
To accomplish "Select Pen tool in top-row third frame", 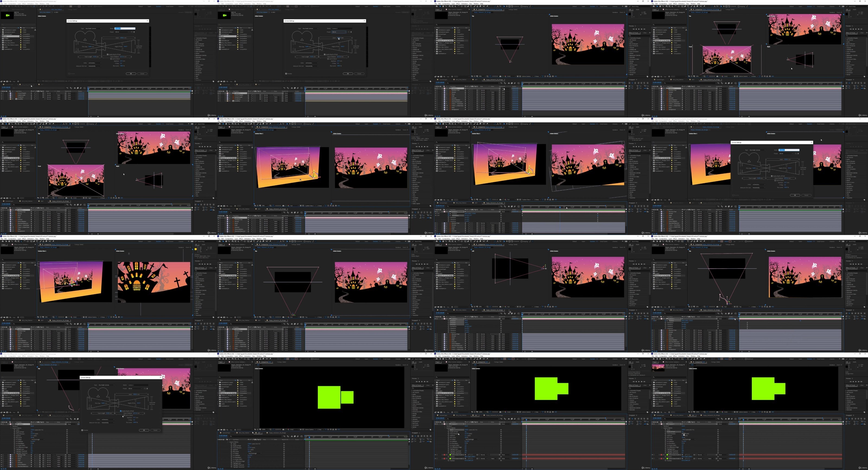I will click(x=468, y=7).
